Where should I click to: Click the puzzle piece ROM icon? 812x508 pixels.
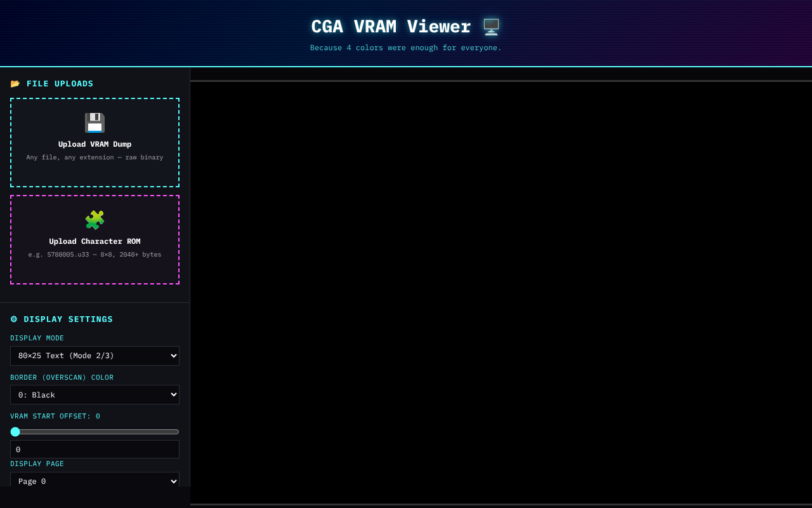click(x=95, y=220)
